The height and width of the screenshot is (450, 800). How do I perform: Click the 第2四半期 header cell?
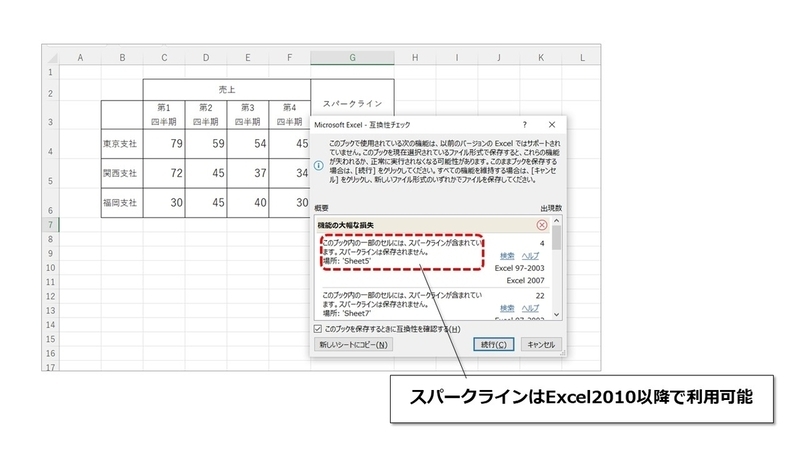pos(206,115)
